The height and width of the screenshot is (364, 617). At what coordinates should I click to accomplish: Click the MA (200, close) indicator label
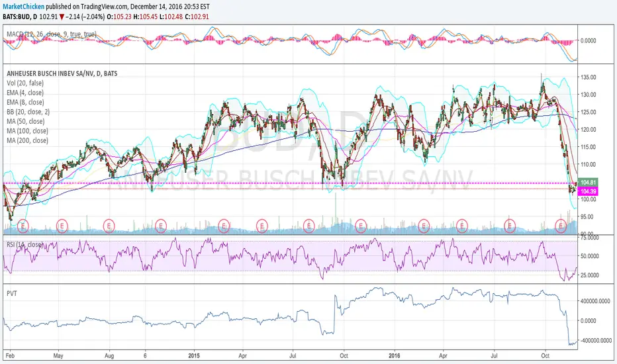(x=27, y=140)
